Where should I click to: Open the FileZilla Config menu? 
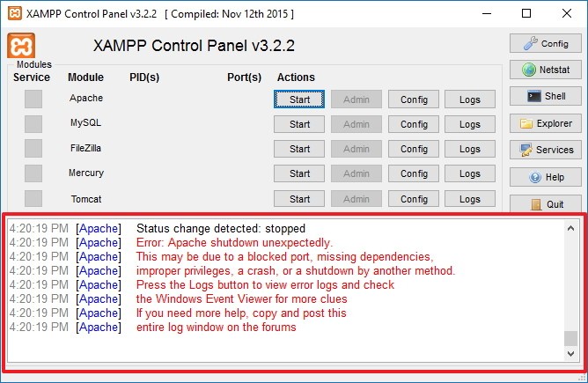414,149
